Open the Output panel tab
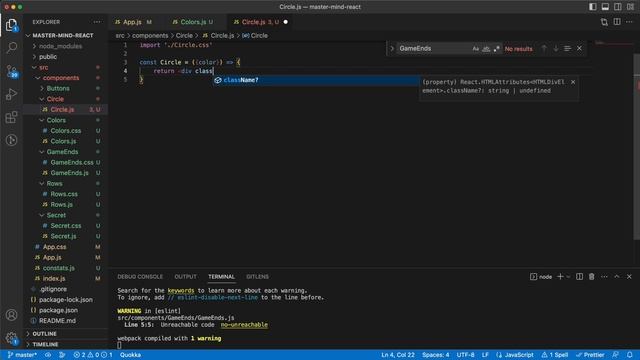Screen dimensions: 640x360 [185, 277]
